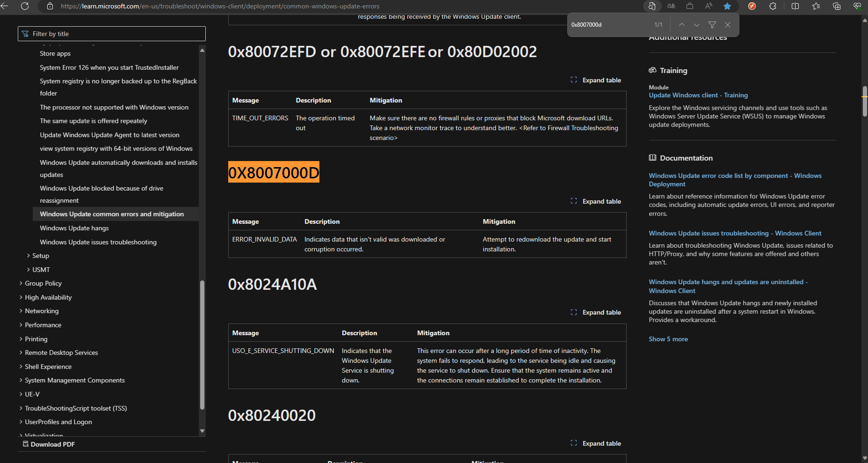Open Windows Update hangs and updates are uninstalled link
This screenshot has height=463, width=868.
[728, 286]
